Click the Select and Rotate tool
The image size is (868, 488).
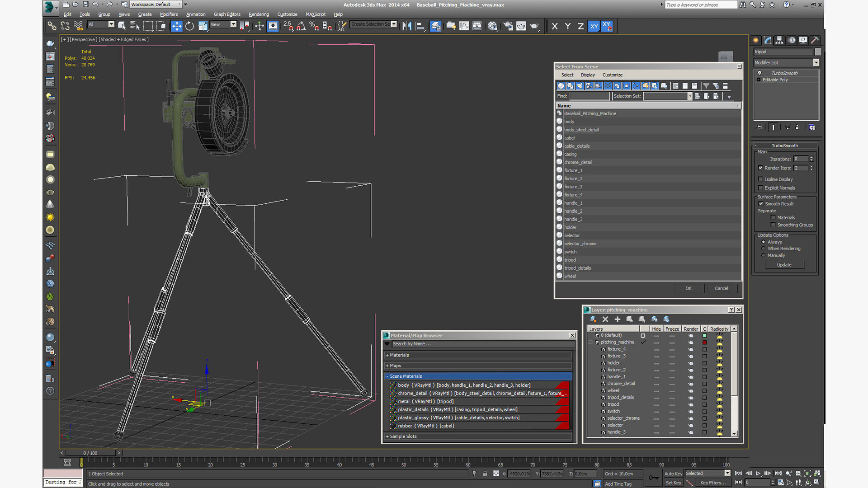(189, 26)
